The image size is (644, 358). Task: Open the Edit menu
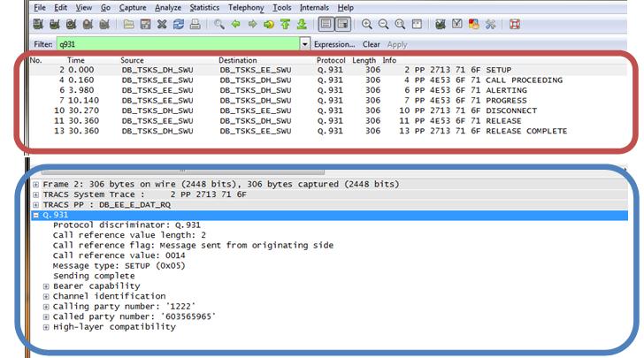(60, 7)
